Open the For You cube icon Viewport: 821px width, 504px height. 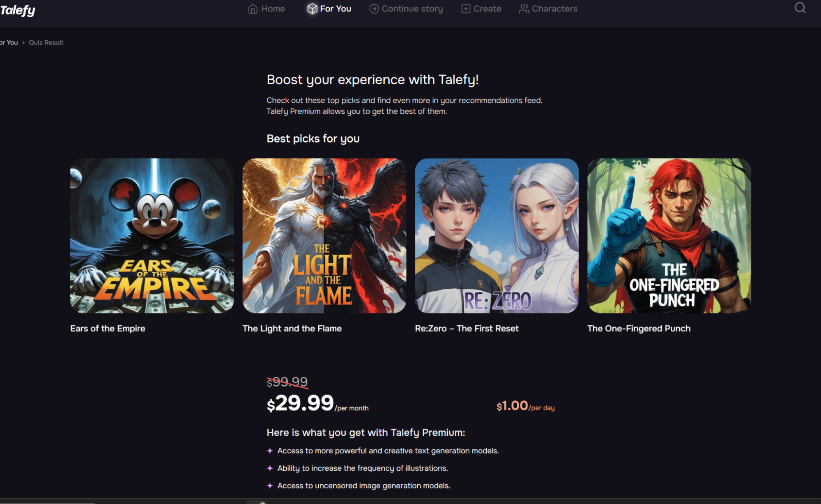click(312, 9)
